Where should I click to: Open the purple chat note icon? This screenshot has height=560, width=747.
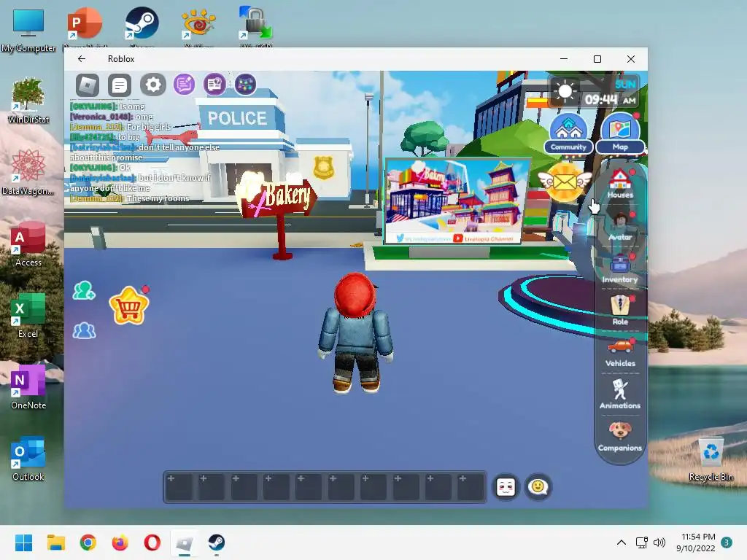184,85
